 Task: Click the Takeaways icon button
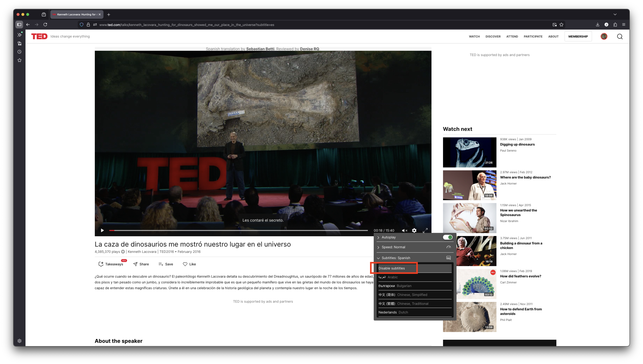(x=101, y=264)
